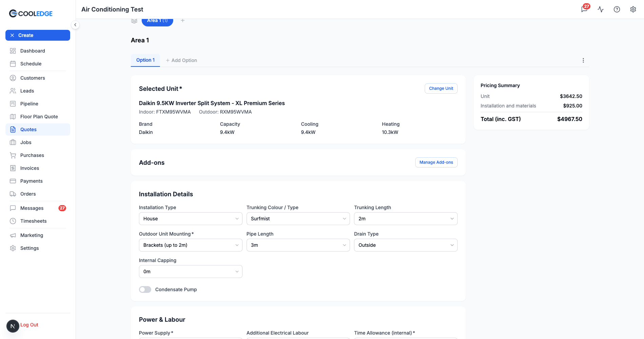The height and width of the screenshot is (339, 644).
Task: Click the CoolEdge logo
Action: [x=31, y=14]
